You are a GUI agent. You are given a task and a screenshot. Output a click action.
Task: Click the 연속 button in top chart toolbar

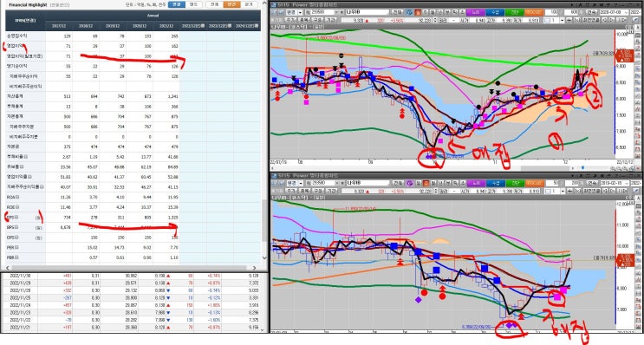(591, 12)
